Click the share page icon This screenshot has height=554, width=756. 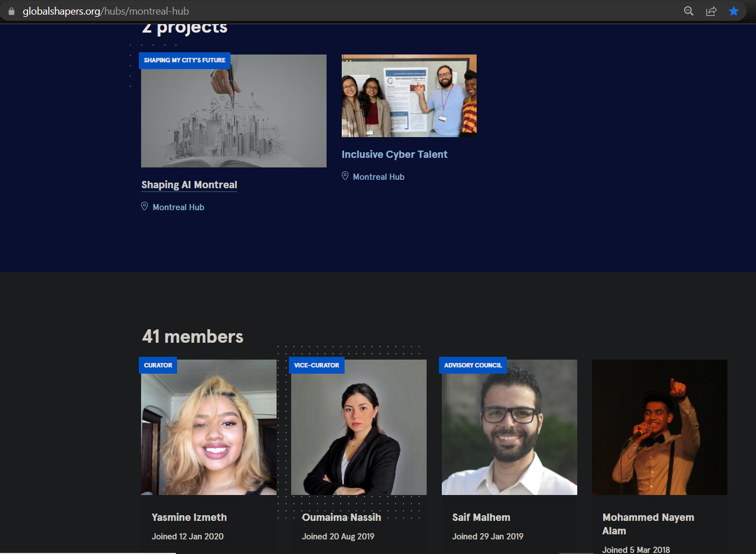point(711,11)
